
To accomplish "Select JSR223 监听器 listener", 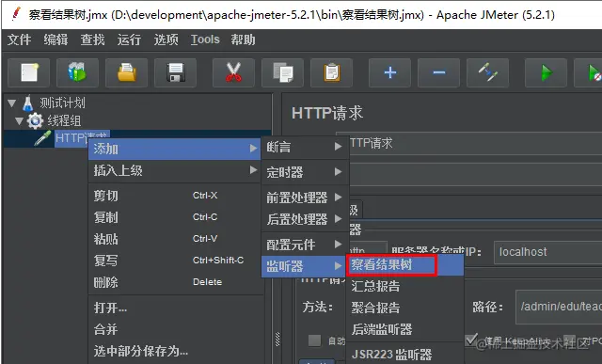I will pos(405,354).
